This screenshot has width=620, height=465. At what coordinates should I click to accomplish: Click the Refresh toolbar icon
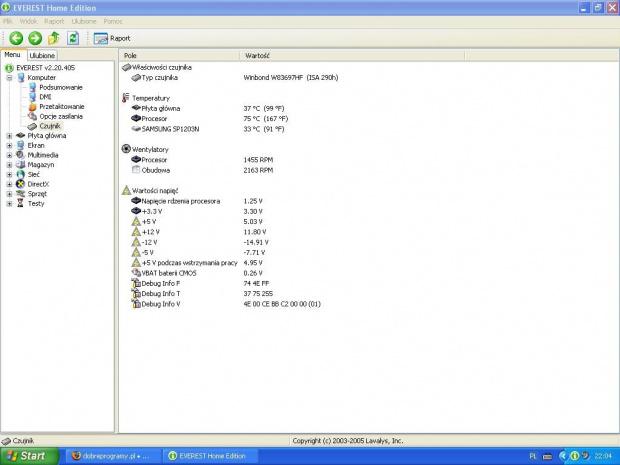tap(73, 38)
